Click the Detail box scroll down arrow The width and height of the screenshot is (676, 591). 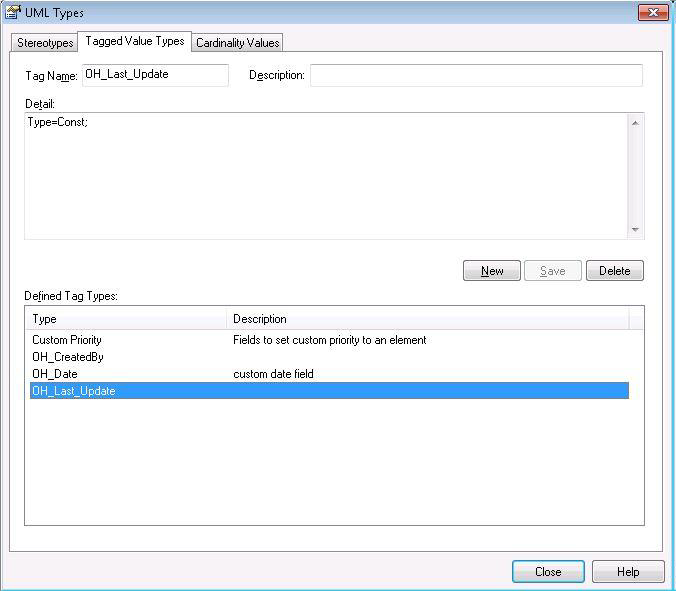click(x=635, y=230)
